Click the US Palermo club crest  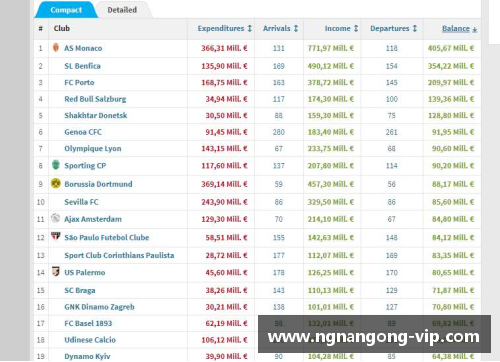pos(56,271)
